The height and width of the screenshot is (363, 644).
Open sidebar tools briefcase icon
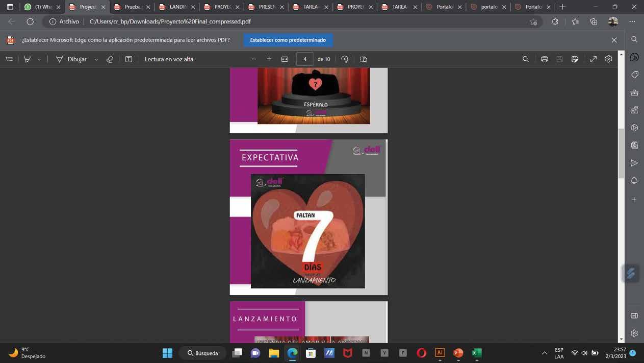click(634, 92)
